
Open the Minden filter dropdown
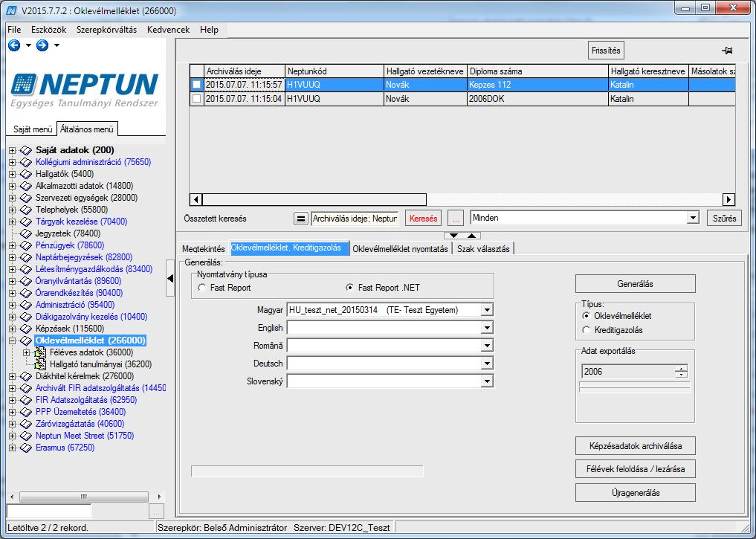click(x=693, y=218)
